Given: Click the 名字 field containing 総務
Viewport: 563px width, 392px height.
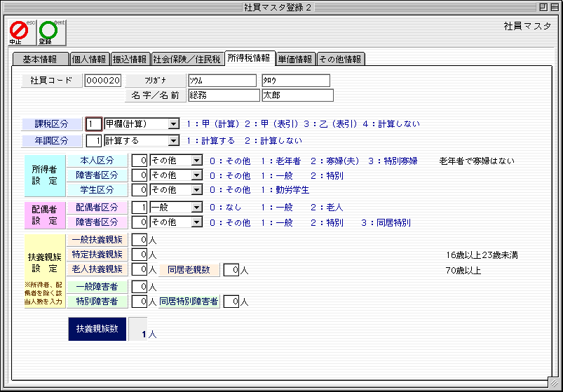Looking at the screenshot, I should pos(224,95).
